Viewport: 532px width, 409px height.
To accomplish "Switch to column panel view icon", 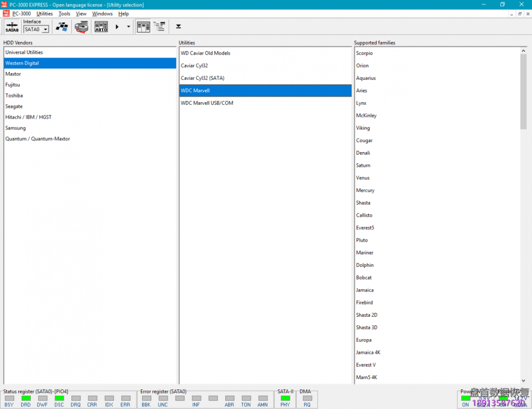I will click(143, 27).
